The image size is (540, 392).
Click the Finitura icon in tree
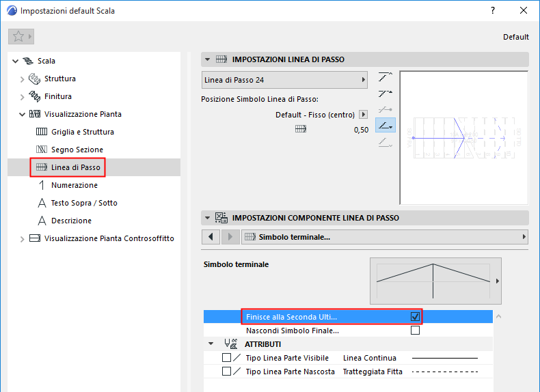34,96
